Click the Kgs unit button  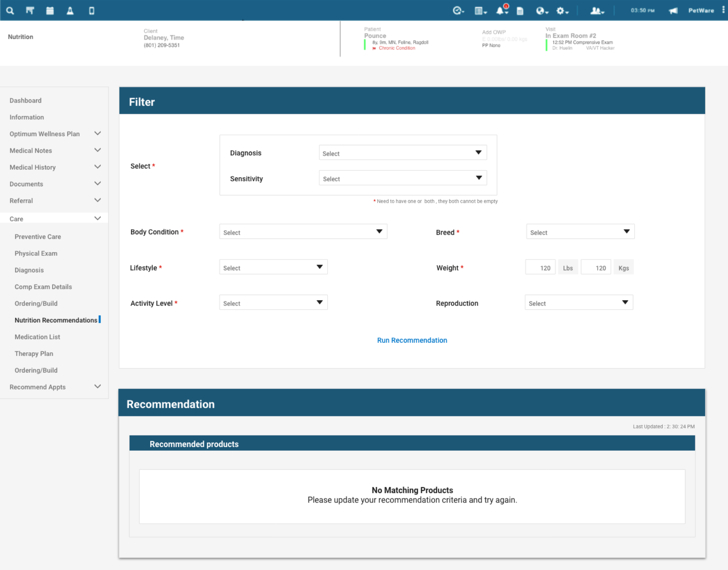coord(623,267)
